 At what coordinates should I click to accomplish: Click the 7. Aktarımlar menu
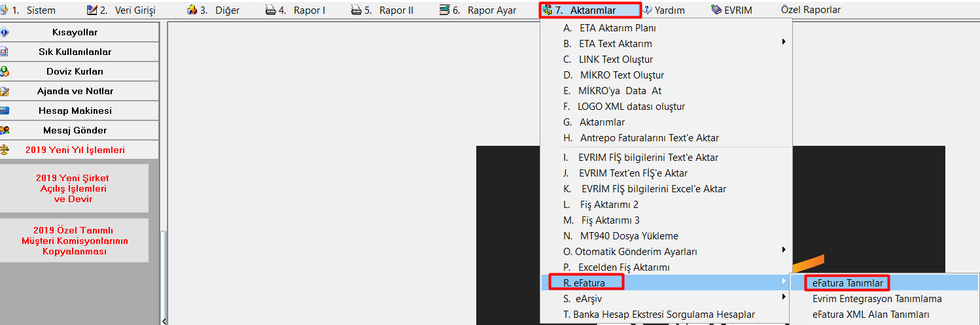point(589,10)
